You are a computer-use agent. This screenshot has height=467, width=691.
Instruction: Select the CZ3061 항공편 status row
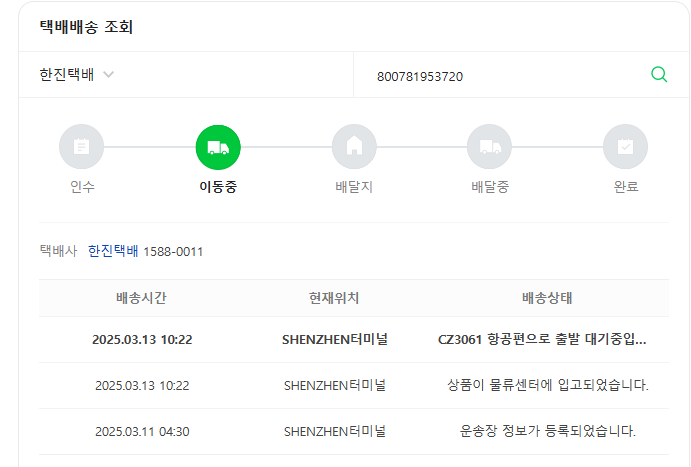(x=354, y=340)
